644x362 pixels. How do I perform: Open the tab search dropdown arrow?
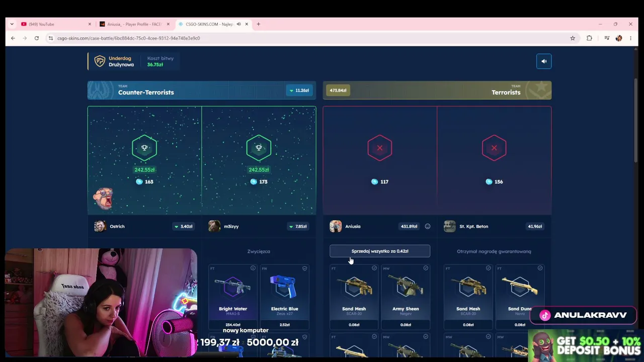12,24
